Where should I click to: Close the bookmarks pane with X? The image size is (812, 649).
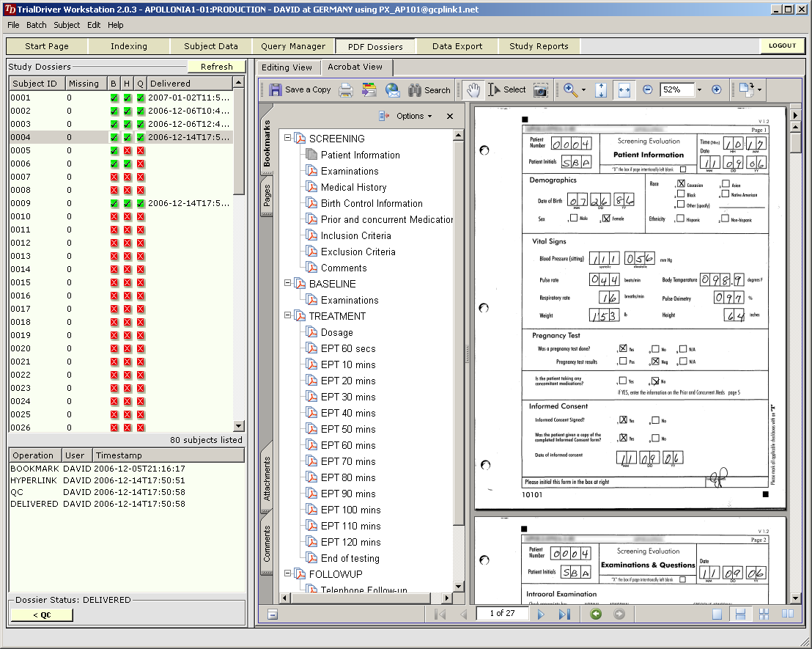[450, 116]
